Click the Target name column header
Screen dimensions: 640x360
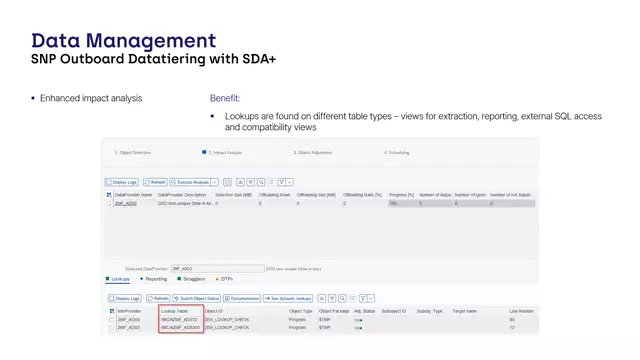pos(464,311)
